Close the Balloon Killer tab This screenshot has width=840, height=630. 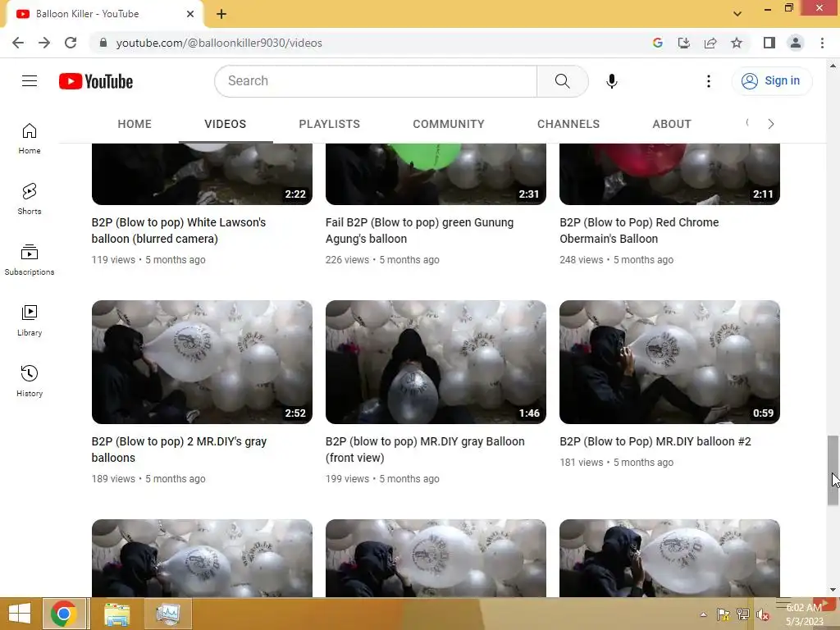pyautogui.click(x=190, y=14)
